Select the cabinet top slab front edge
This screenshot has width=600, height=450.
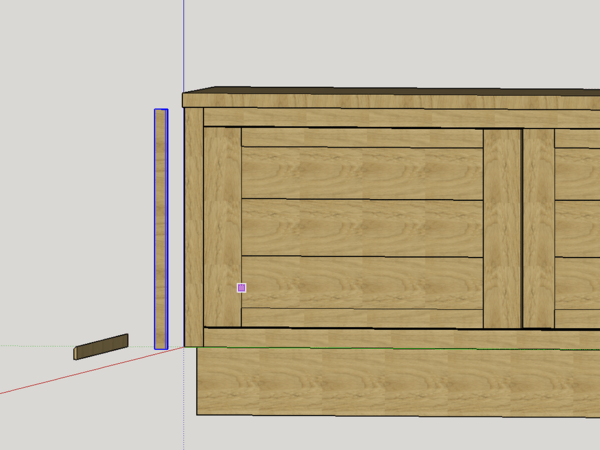point(390,101)
